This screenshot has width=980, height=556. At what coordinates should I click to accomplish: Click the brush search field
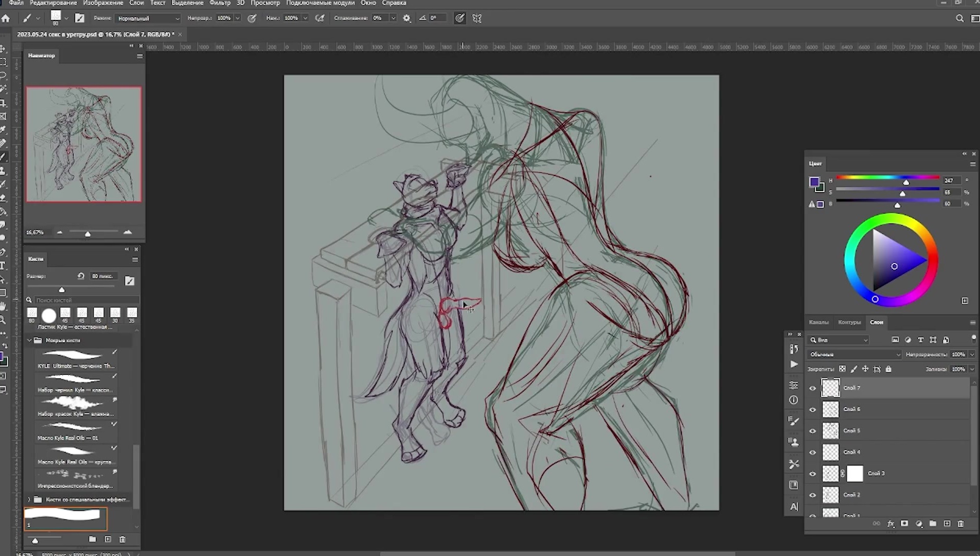coord(85,300)
